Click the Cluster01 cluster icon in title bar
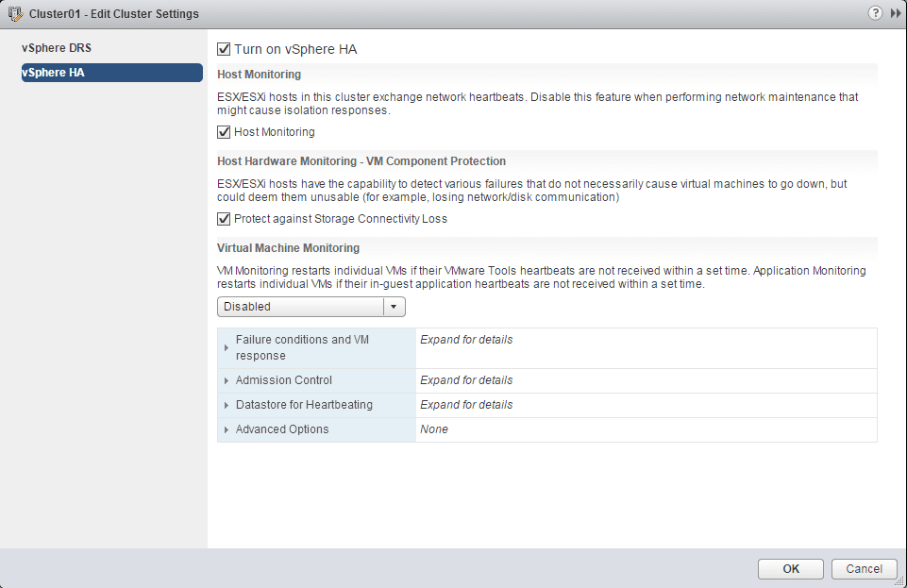907x588 pixels. [14, 14]
